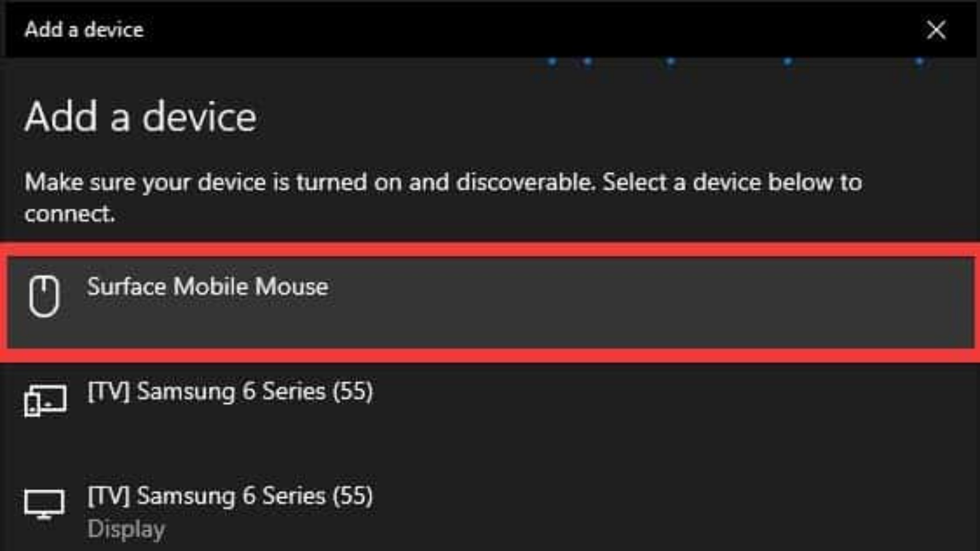The width and height of the screenshot is (980, 551).
Task: Click the mouse icon beside Surface Mobile Mouse
Action: tap(44, 296)
